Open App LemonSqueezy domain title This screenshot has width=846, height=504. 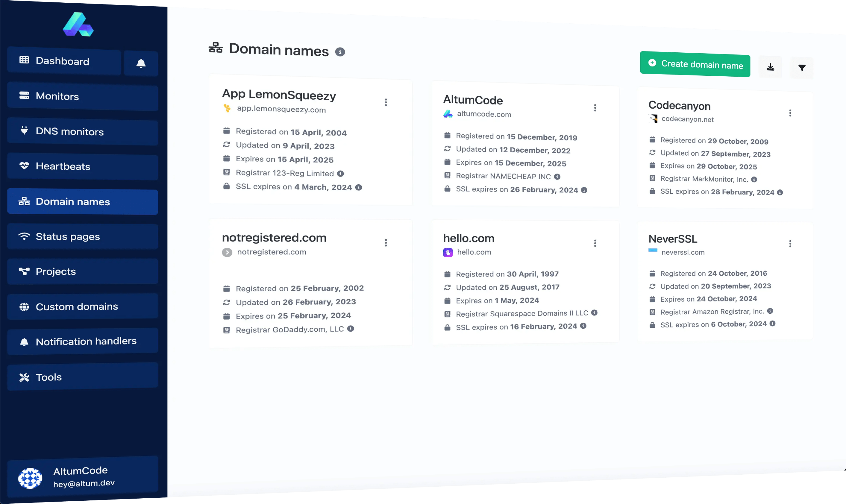[279, 95]
